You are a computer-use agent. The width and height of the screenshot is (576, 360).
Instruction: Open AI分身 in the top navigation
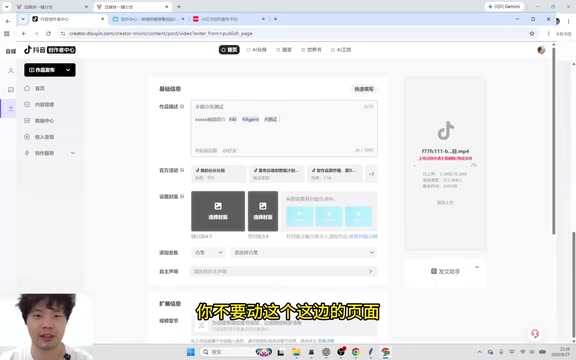256,50
